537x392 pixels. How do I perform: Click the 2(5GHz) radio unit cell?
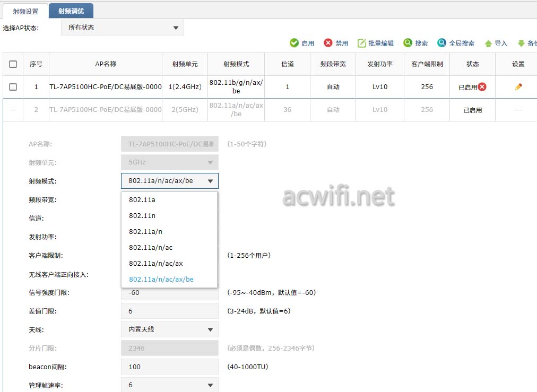185,110
